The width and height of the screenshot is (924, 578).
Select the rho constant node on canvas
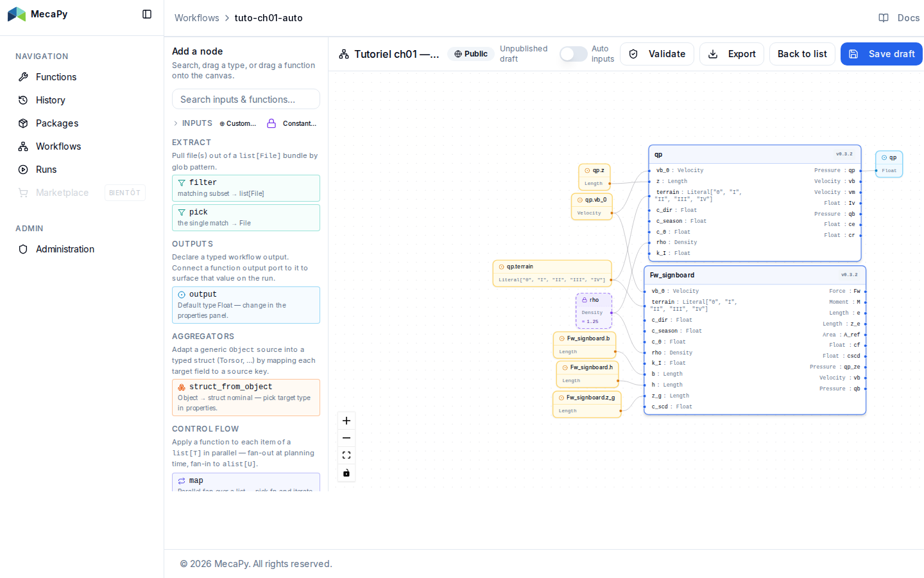coord(594,311)
